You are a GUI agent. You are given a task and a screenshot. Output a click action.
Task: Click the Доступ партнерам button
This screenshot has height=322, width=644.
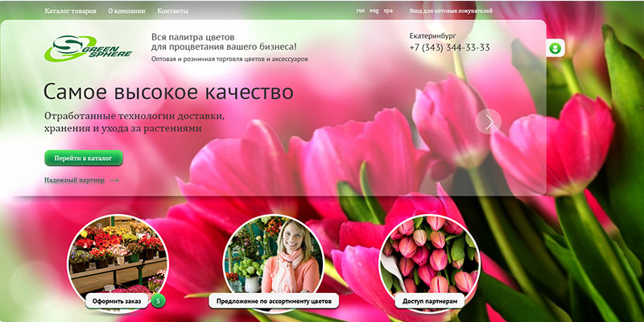(430, 301)
